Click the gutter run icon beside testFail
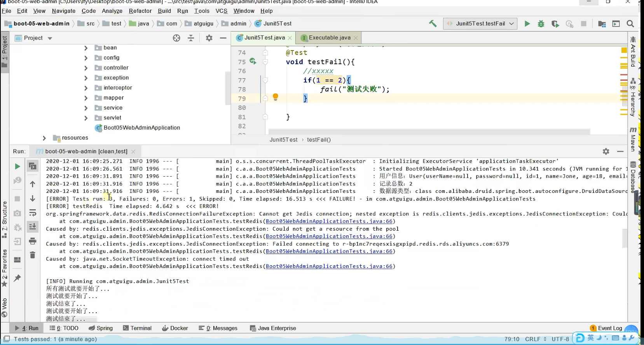 (x=253, y=61)
